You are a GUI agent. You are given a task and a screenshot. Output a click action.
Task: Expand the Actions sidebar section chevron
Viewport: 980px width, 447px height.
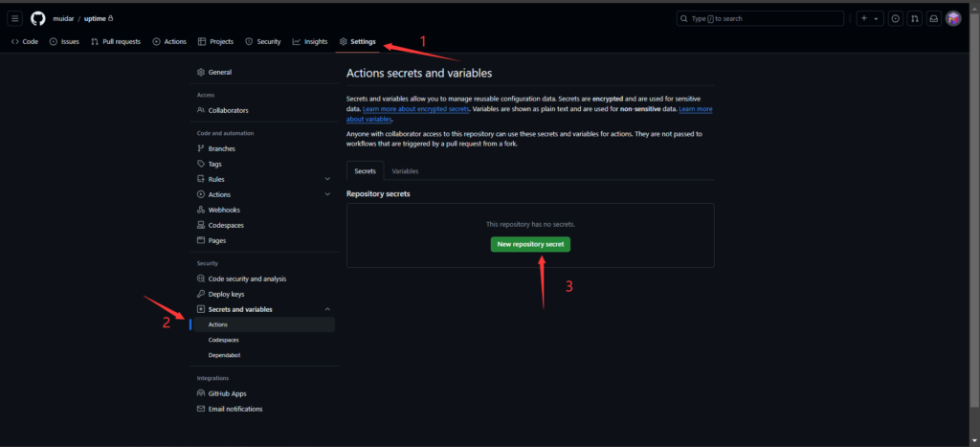coord(327,194)
